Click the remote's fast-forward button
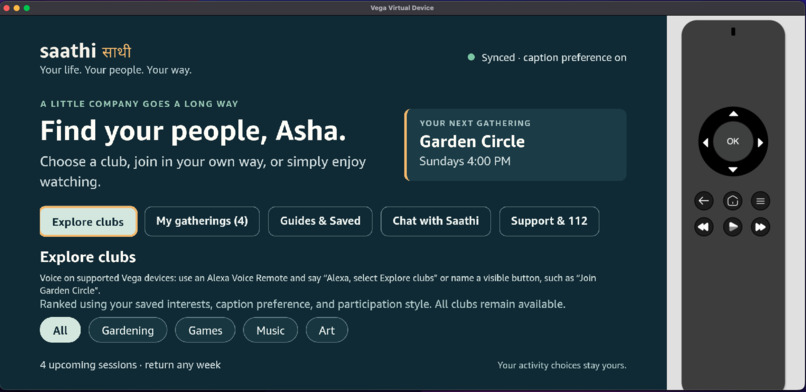 point(761,227)
